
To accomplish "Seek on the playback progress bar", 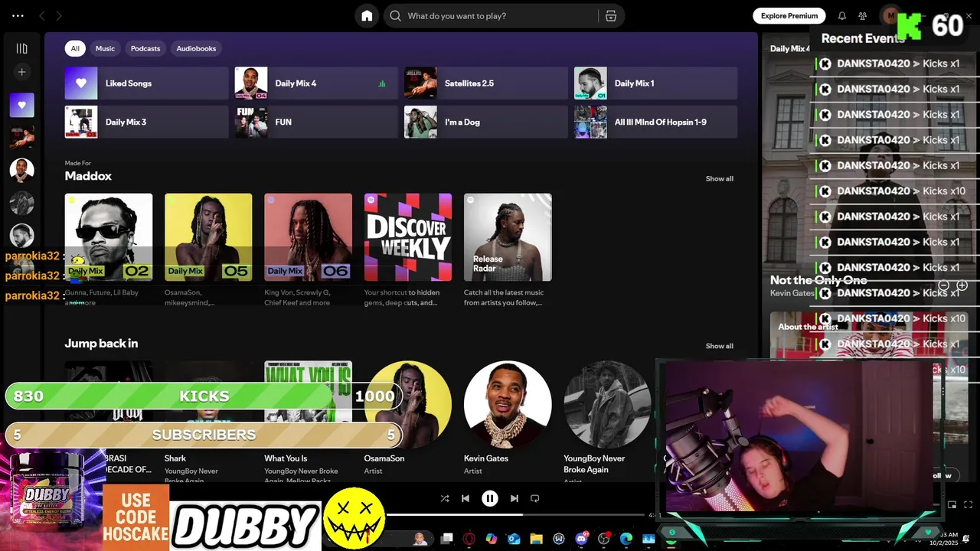I will point(517,515).
